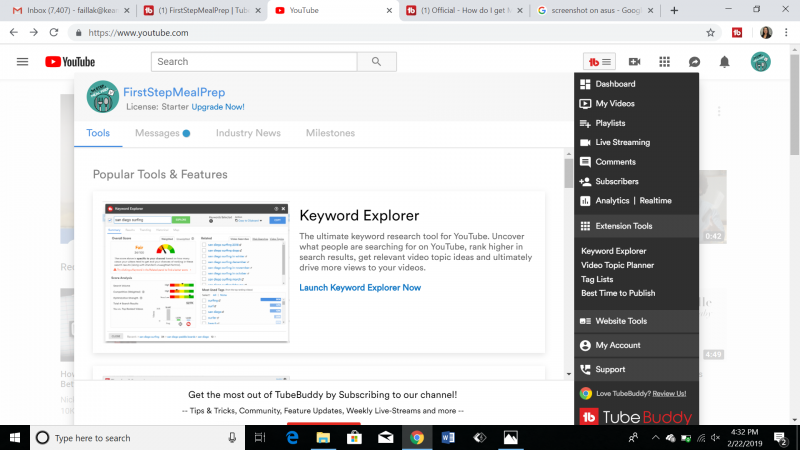Click the YouTube logo

point(70,62)
